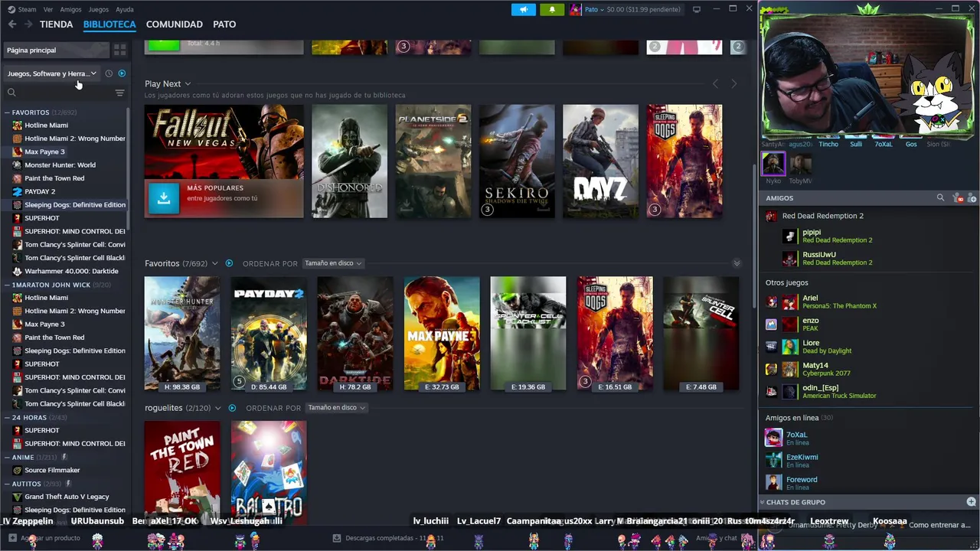The width and height of the screenshot is (980, 551).
Task: Click the Más Populares download icon
Action: click(x=164, y=198)
